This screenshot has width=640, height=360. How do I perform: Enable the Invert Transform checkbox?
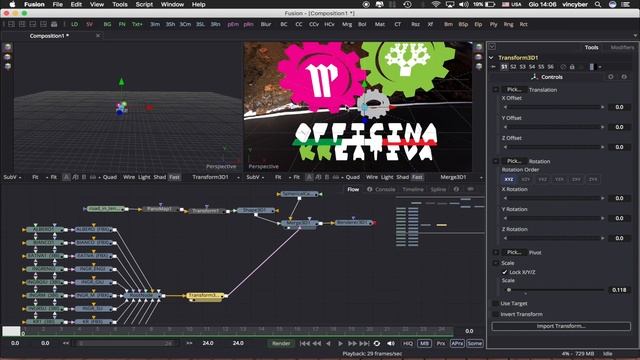495,314
